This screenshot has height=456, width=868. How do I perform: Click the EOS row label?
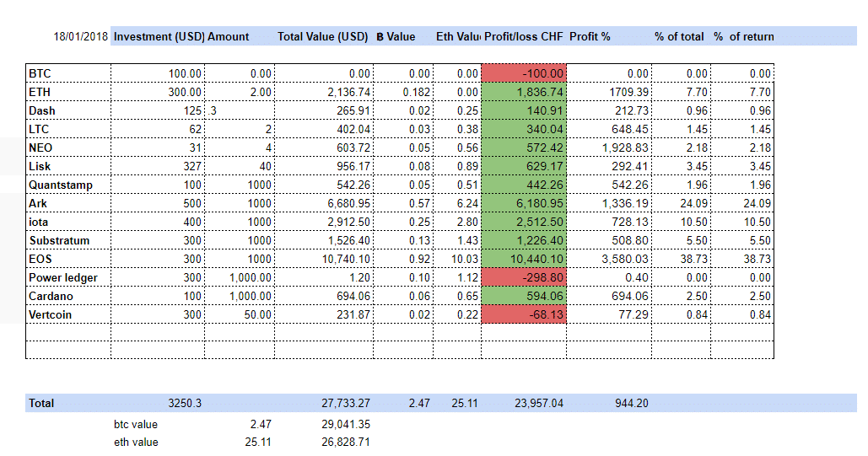[x=40, y=259]
